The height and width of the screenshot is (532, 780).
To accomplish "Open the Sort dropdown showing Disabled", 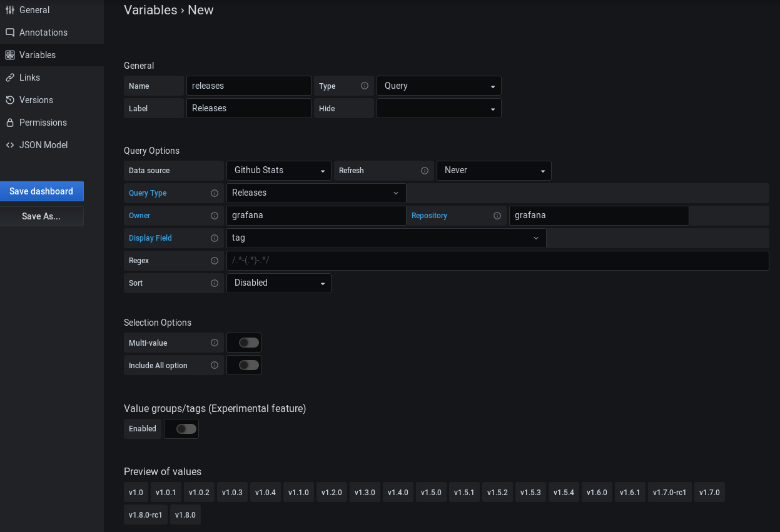I will pyautogui.click(x=278, y=283).
